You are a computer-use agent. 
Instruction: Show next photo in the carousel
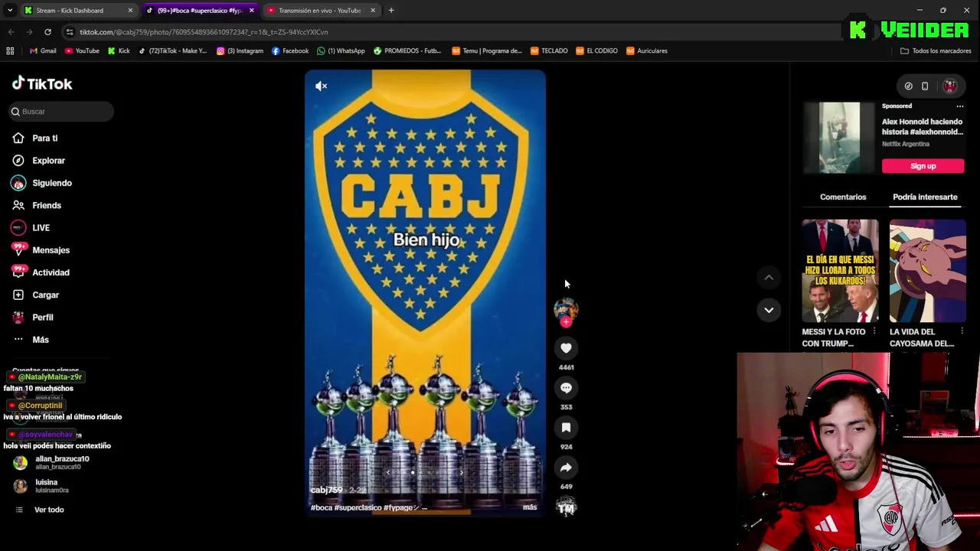[x=461, y=473]
